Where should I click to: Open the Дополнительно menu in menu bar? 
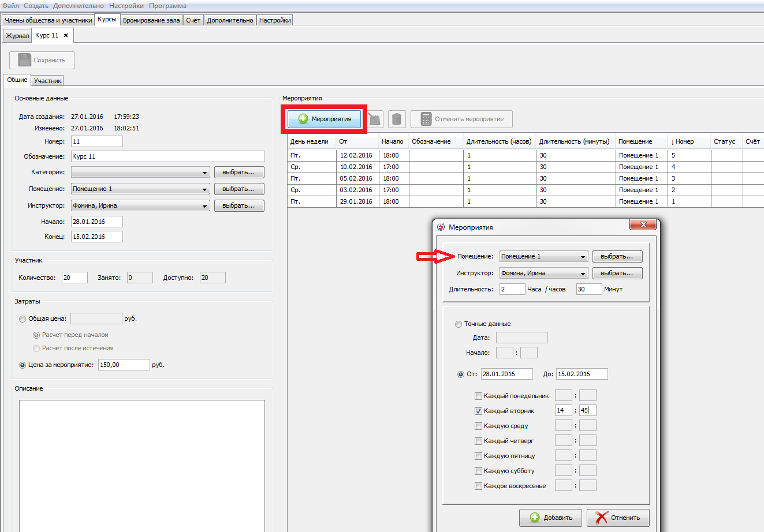coord(79,6)
